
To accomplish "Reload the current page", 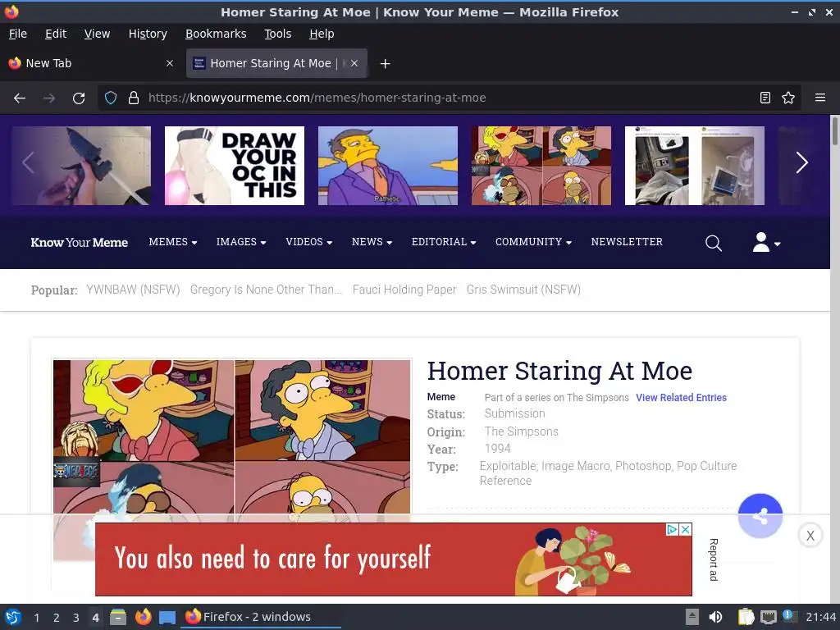I will tap(79, 98).
